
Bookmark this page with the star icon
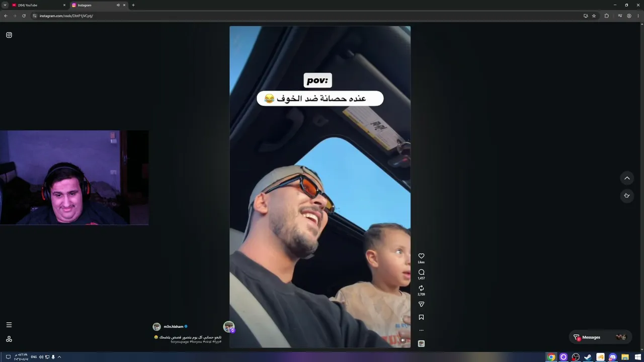[594, 16]
